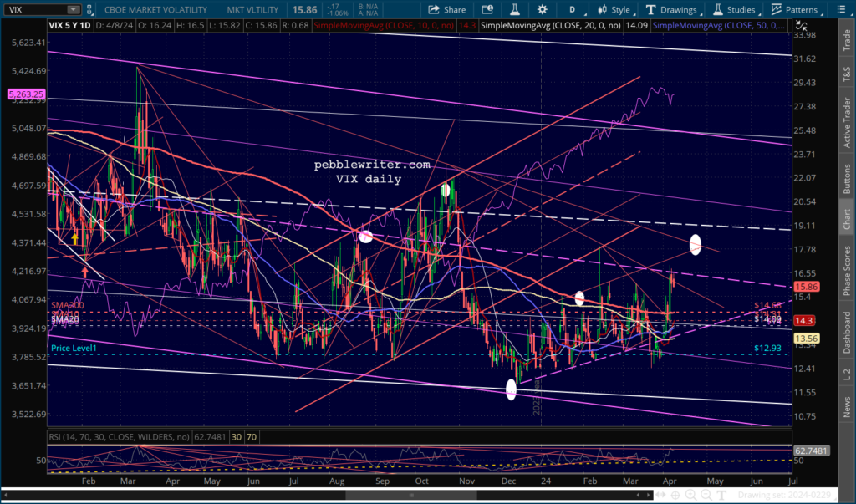Click the symbol link chain icon

coord(89,9)
